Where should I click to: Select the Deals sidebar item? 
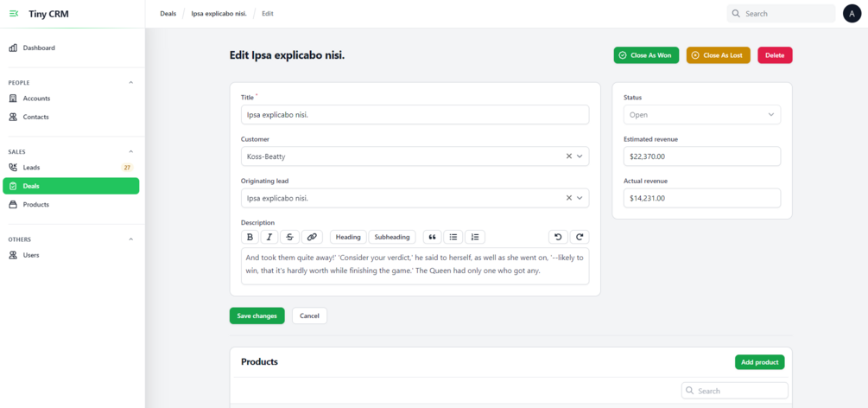(x=71, y=186)
